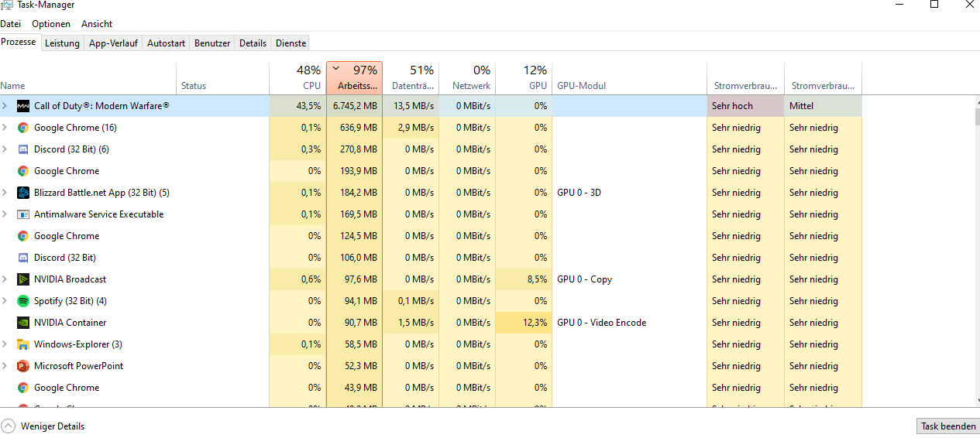Sort by the GPU 12% column header
The width and height of the screenshot is (980, 438).
pos(524,77)
